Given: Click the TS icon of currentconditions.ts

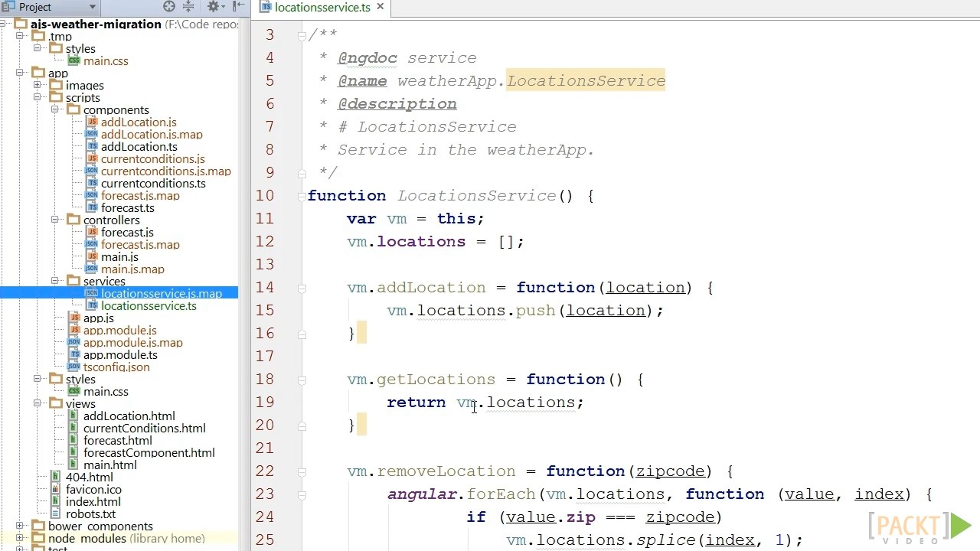Looking at the screenshot, I should (92, 183).
